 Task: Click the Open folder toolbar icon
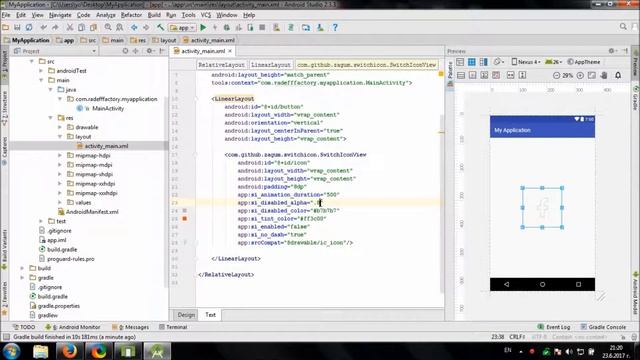pyautogui.click(x=6, y=28)
